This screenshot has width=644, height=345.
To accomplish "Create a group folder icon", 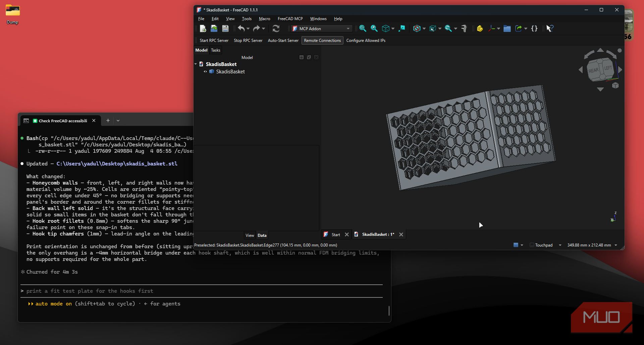I will (507, 29).
